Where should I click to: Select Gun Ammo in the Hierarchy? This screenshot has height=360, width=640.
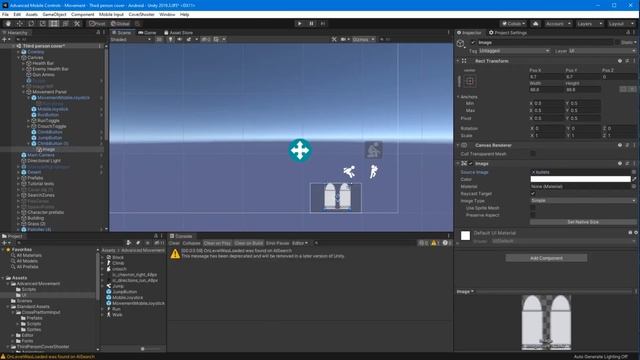(43, 75)
